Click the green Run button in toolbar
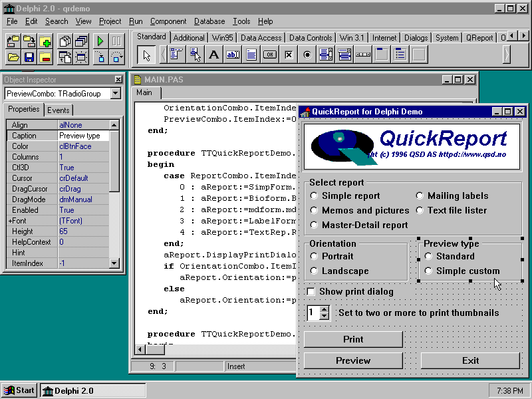The width and height of the screenshot is (532, 399). 99,42
